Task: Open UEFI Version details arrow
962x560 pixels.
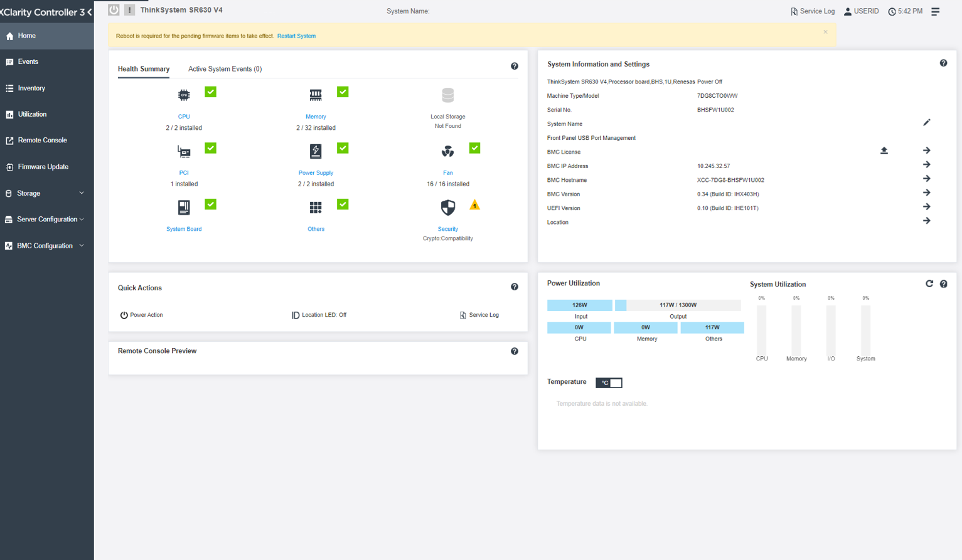Action: click(x=927, y=206)
